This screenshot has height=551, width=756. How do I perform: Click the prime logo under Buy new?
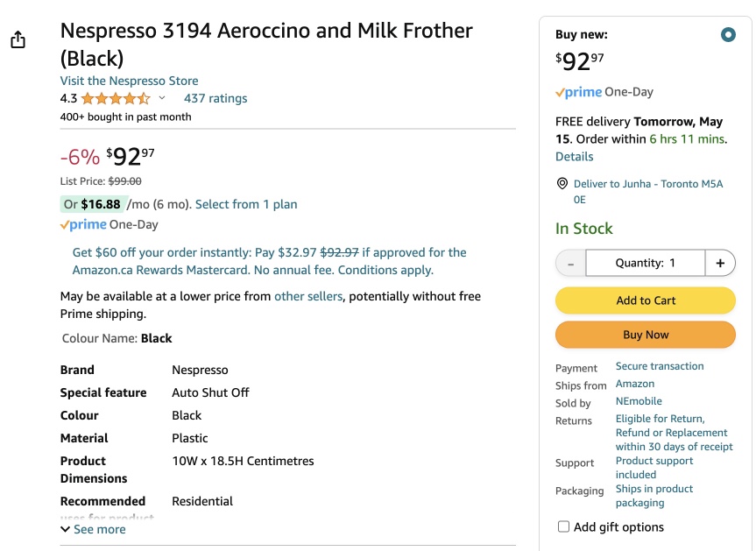coord(578,92)
